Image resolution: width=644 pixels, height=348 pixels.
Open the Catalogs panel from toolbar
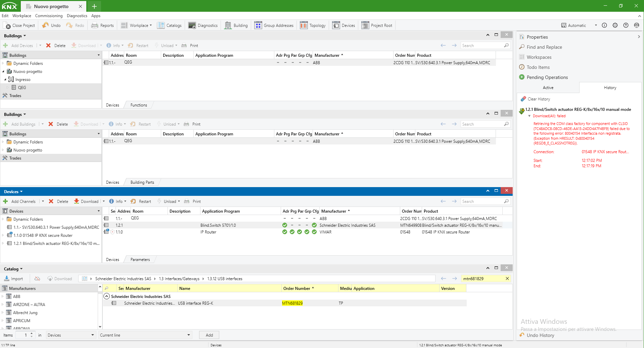coord(170,26)
